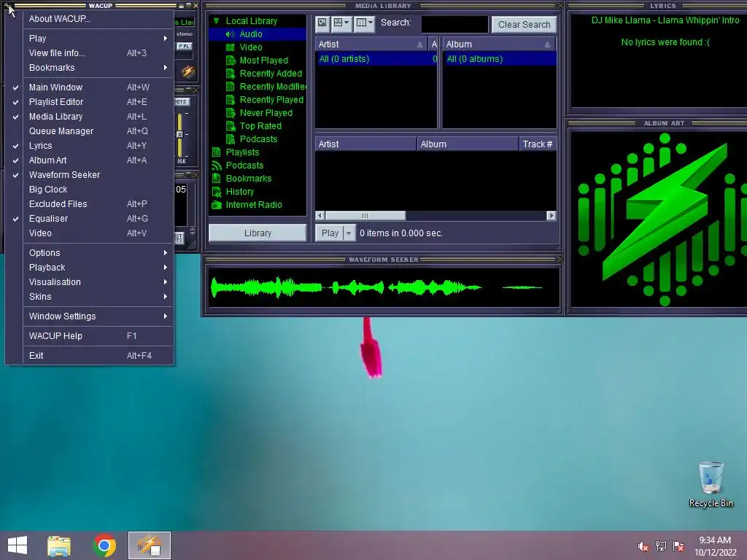The width and height of the screenshot is (747, 560).
Task: Open the columns layout dropdown in library toolbar
Action: pyautogui.click(x=365, y=23)
